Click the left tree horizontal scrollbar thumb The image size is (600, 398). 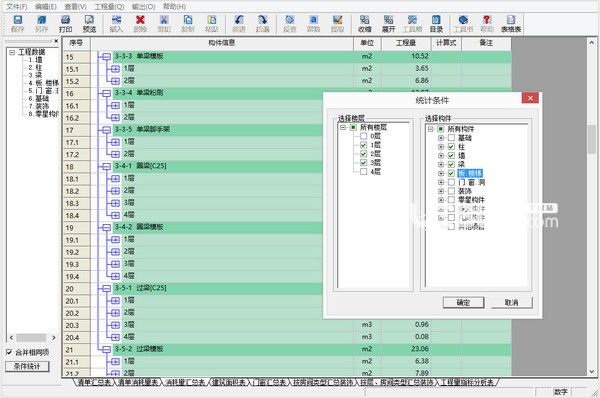coord(31,338)
